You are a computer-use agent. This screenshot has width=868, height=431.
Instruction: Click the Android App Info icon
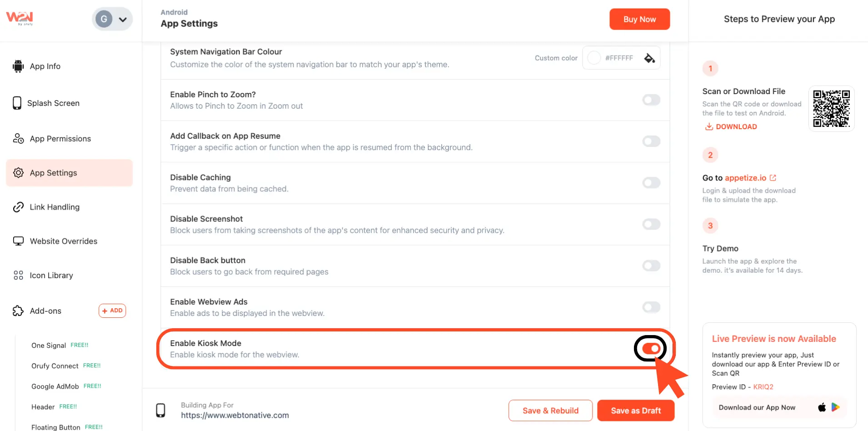pos(18,66)
